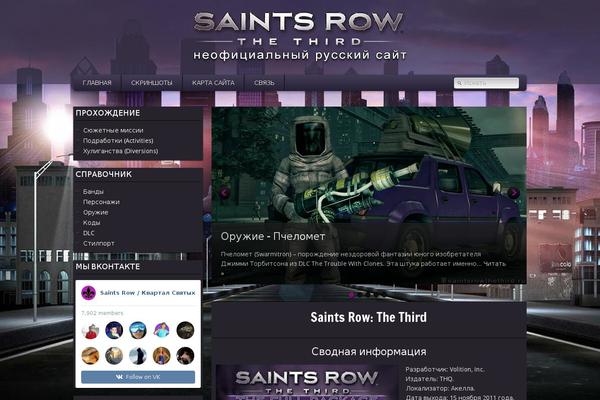Click the Follow on VK button
This screenshot has height=400, width=600.
(138, 377)
